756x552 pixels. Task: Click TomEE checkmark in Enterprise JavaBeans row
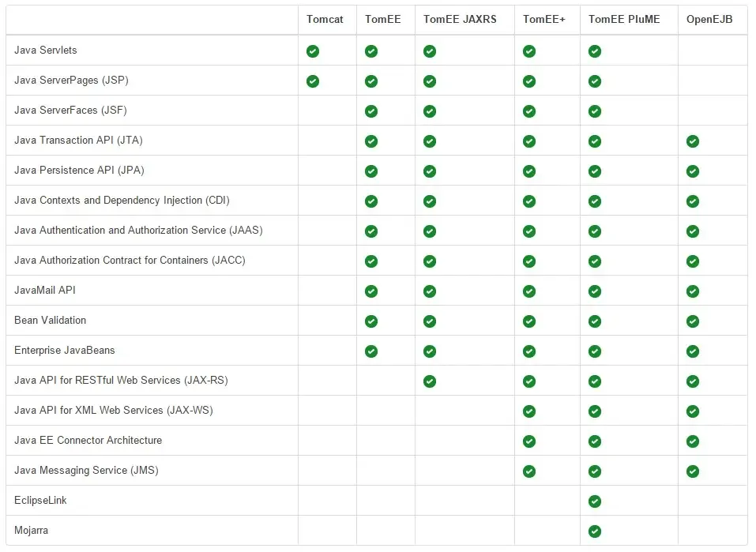(x=371, y=351)
